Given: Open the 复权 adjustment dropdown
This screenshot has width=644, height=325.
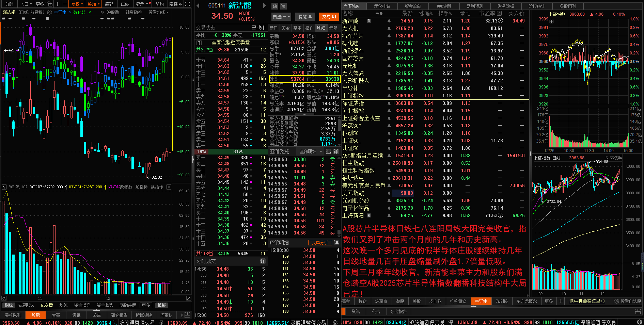Looking at the screenshot, I should [x=77, y=4].
